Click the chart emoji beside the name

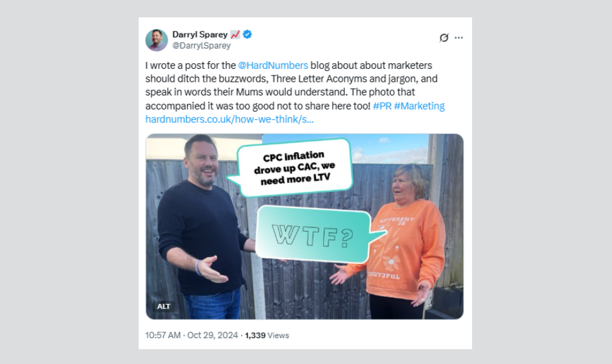[235, 35]
